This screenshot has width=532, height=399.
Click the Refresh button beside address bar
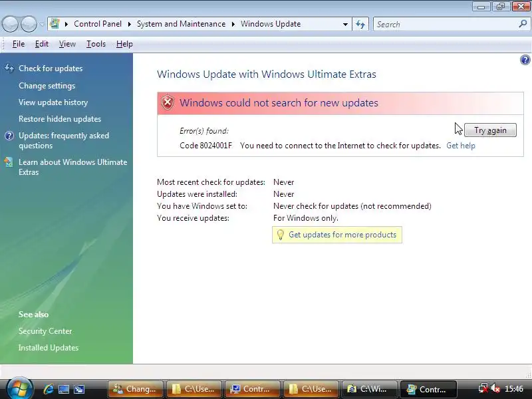click(360, 24)
